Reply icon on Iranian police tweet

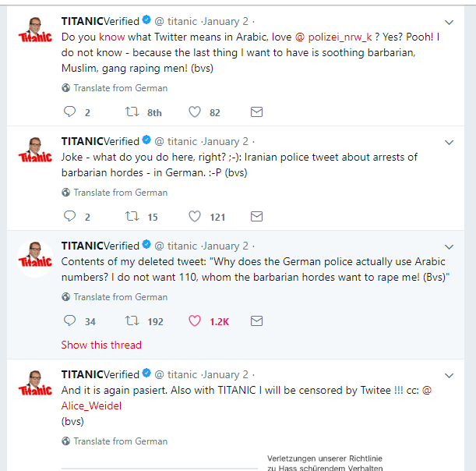pos(70,217)
